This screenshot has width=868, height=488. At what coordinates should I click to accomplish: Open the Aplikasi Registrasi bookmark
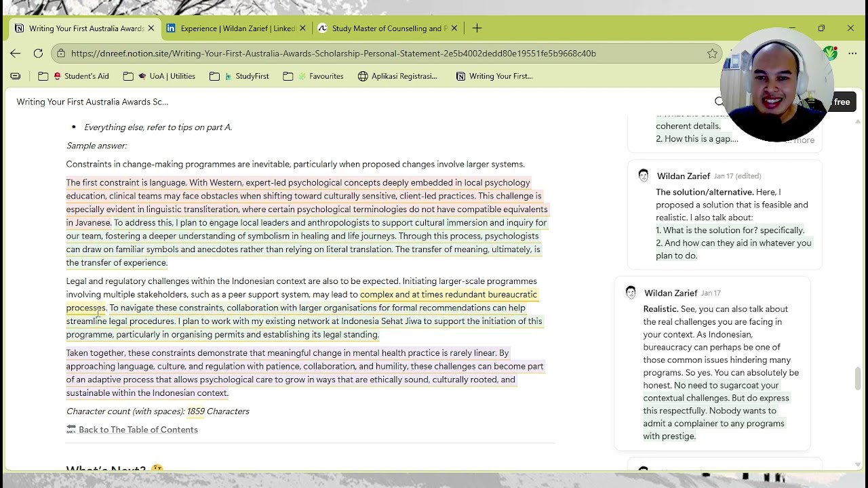point(397,77)
